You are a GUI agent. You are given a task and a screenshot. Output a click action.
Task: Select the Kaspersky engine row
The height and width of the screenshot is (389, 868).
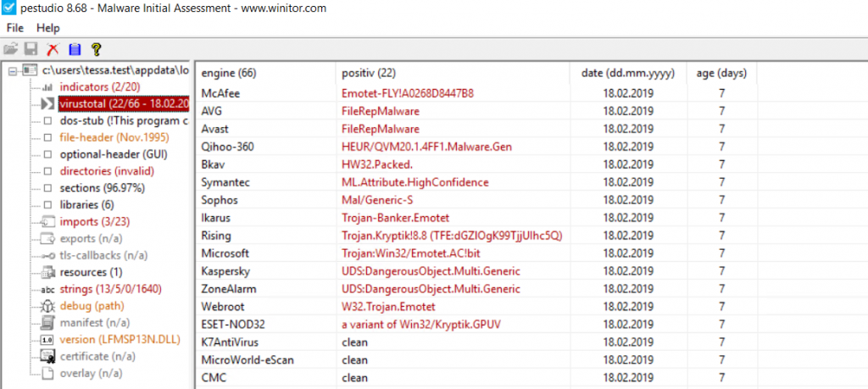(x=476, y=271)
